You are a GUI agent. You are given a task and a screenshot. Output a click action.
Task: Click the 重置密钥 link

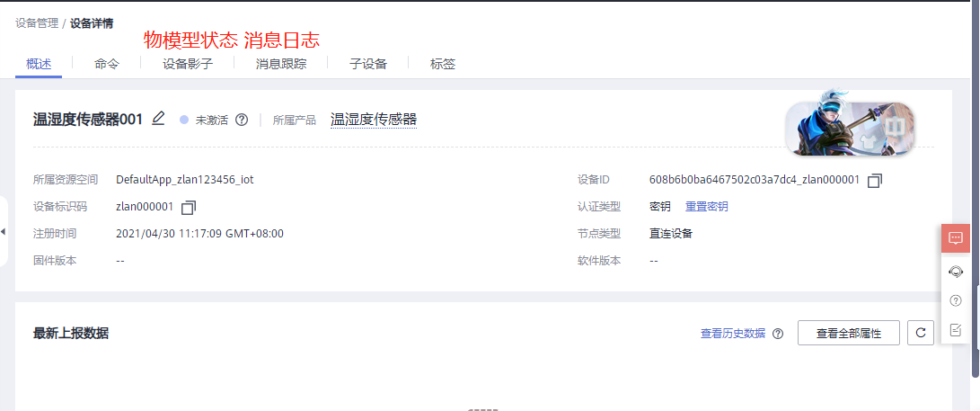point(707,207)
